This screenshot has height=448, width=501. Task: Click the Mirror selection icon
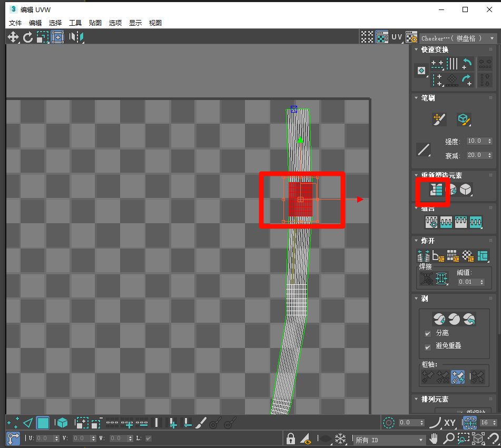(76, 37)
